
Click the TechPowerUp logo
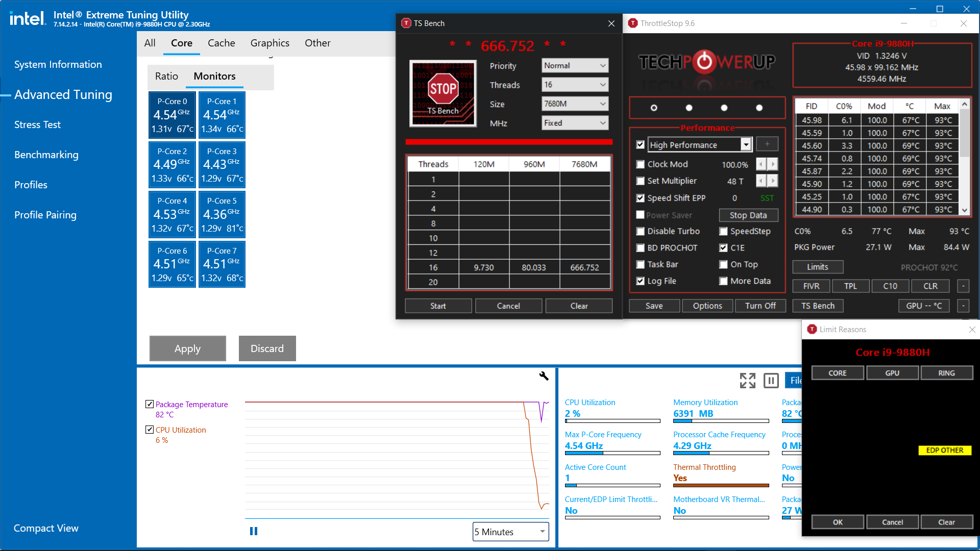pyautogui.click(x=707, y=62)
